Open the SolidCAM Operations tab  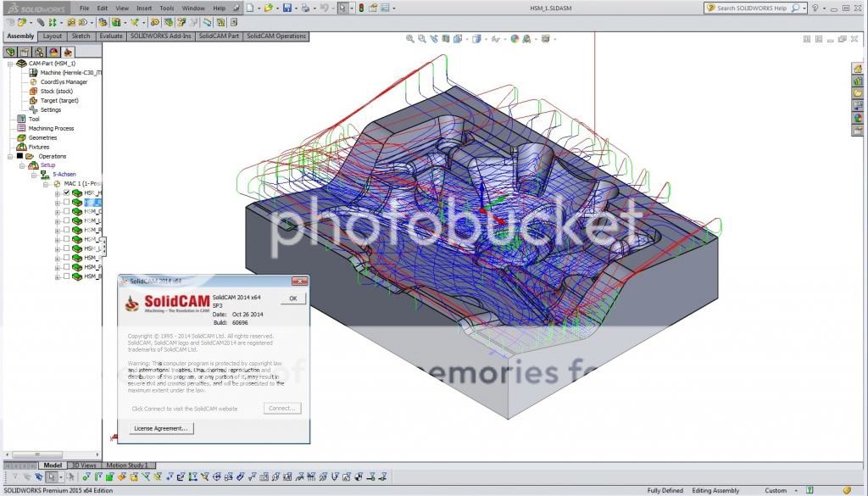pyautogui.click(x=276, y=36)
